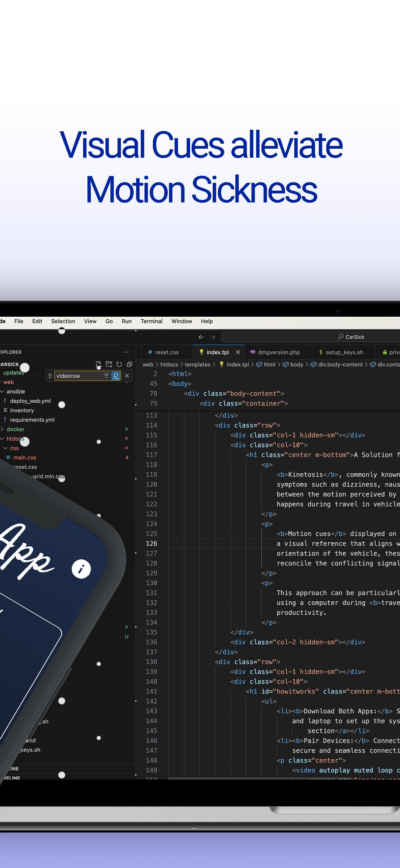Open the View menu
This screenshot has width=400, height=868.
click(x=90, y=321)
